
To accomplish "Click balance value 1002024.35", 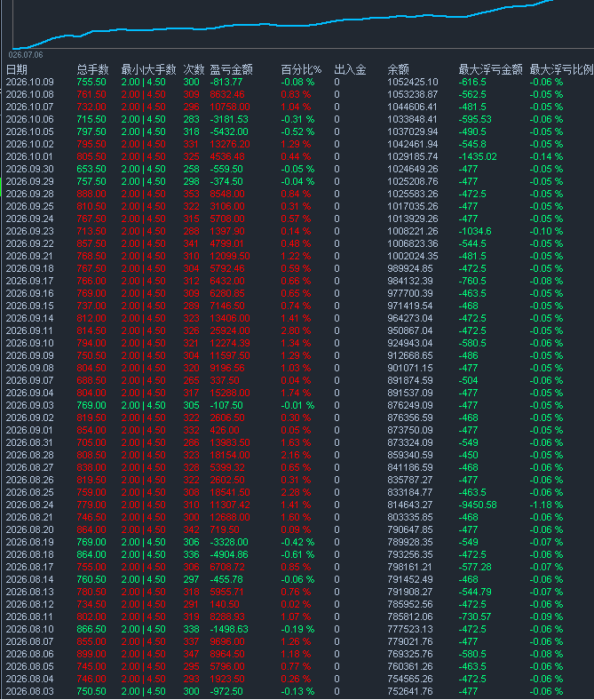I will pyautogui.click(x=413, y=256).
